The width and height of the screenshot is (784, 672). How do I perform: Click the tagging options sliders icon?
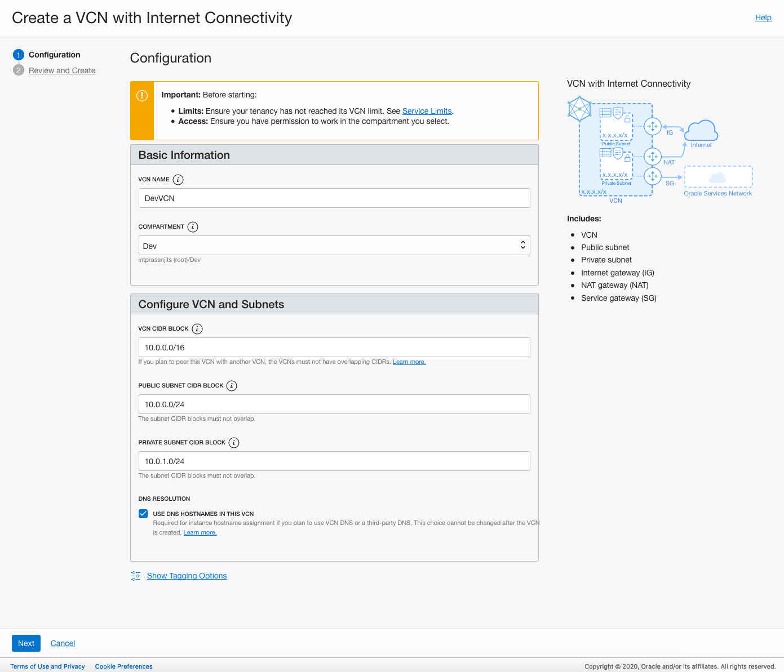click(x=136, y=576)
